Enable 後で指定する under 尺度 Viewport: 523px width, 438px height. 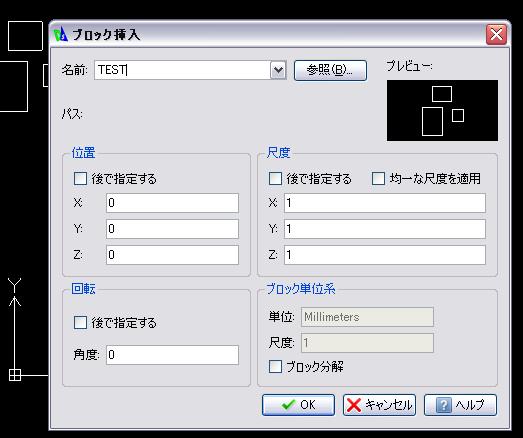pos(275,178)
